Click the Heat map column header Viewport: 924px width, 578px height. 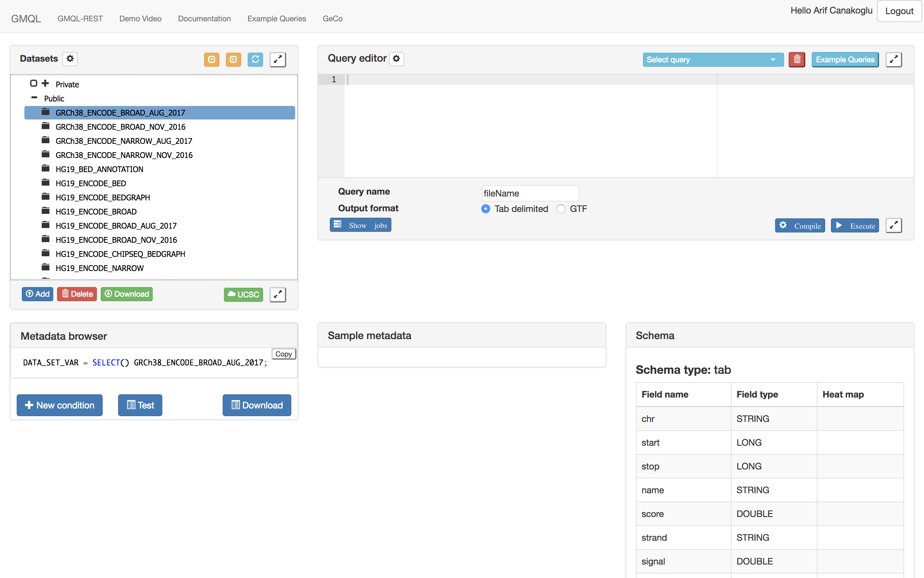click(860, 395)
